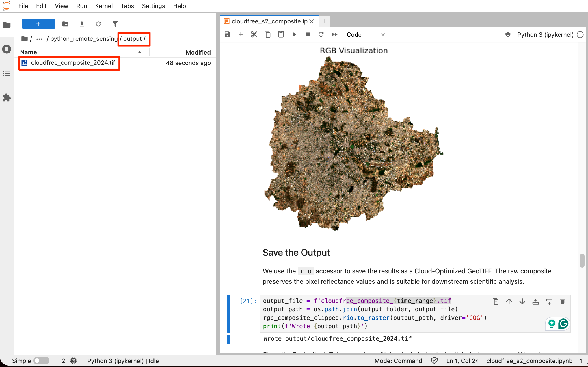Cut selected cell with scissors icon

point(254,35)
